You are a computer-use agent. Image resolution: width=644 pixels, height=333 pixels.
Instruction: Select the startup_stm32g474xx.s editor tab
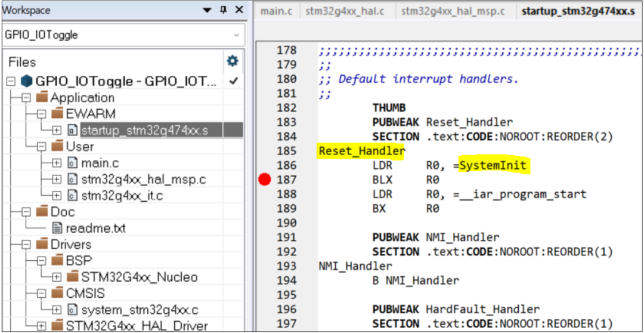click(x=578, y=11)
